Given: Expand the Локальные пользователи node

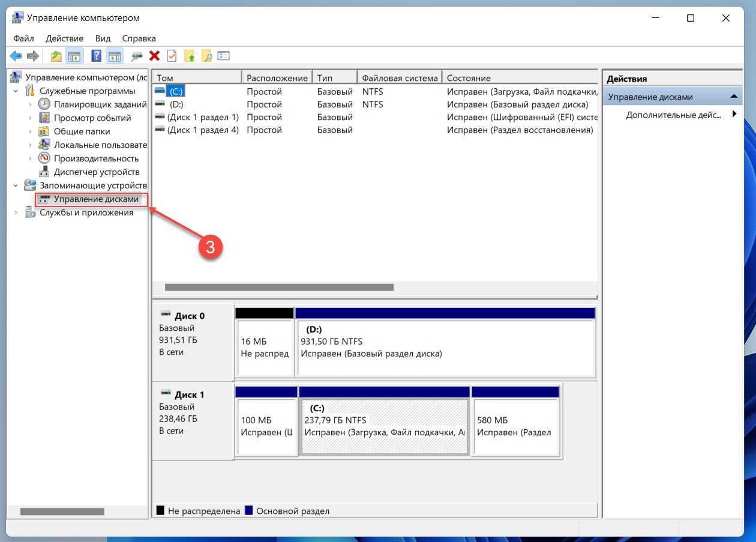Looking at the screenshot, I should click(30, 145).
